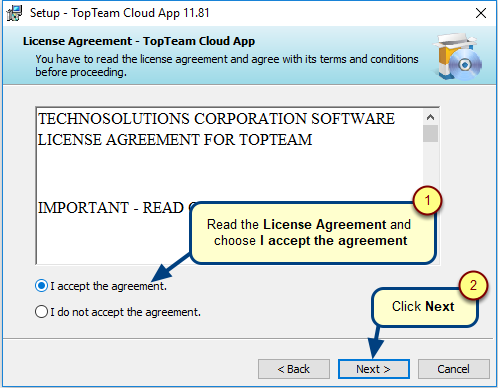Choose 'I do not accept the agreement' option
Screen dimensions: 498x388
tap(41, 312)
